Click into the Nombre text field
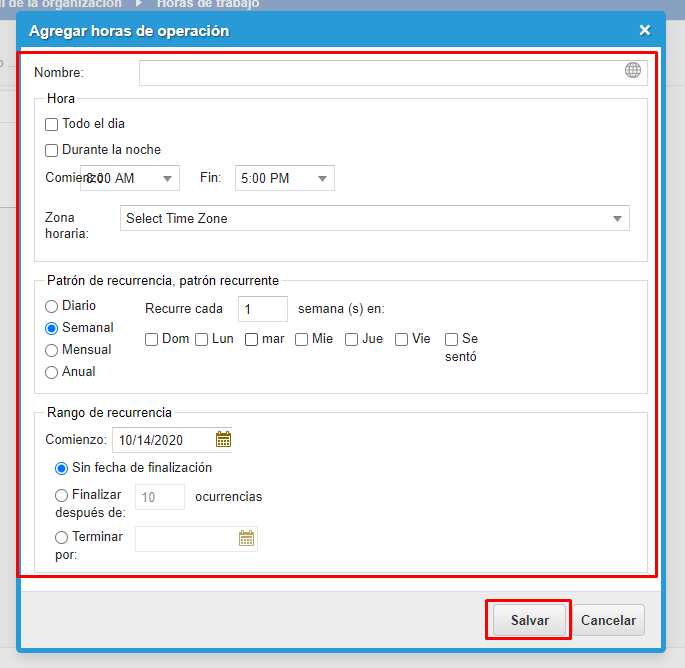 (x=380, y=72)
